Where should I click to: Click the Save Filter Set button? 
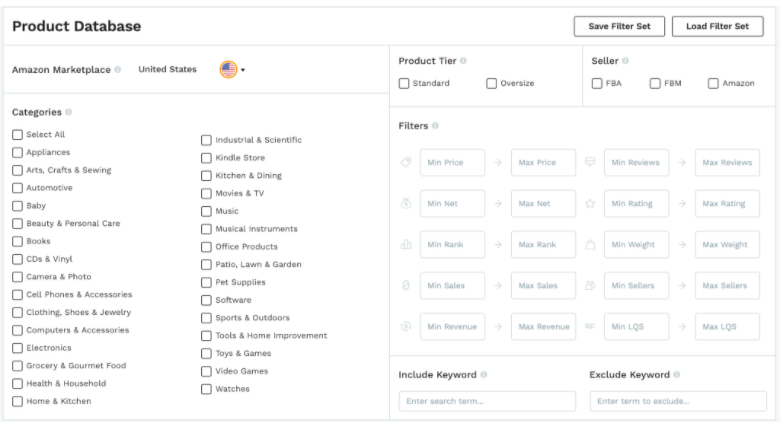tap(619, 26)
